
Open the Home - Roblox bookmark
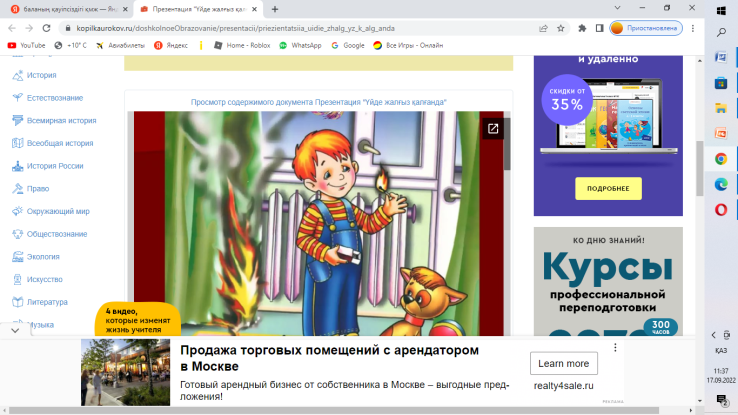coord(242,46)
